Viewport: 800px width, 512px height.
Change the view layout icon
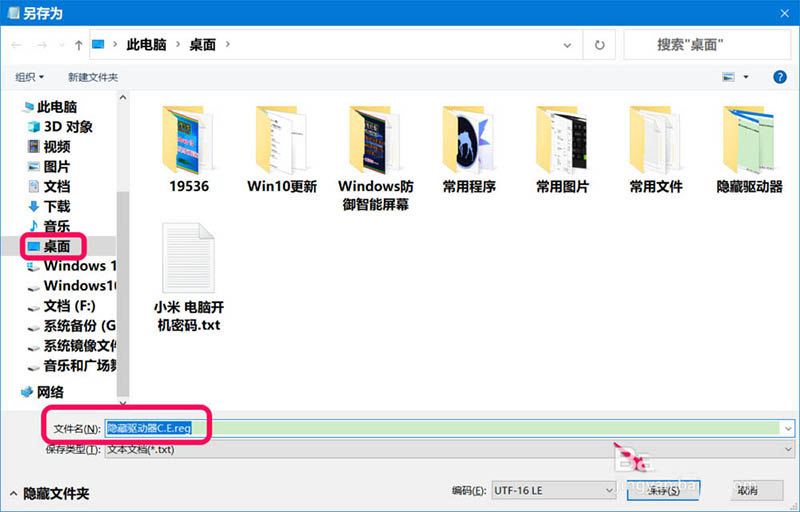729,77
